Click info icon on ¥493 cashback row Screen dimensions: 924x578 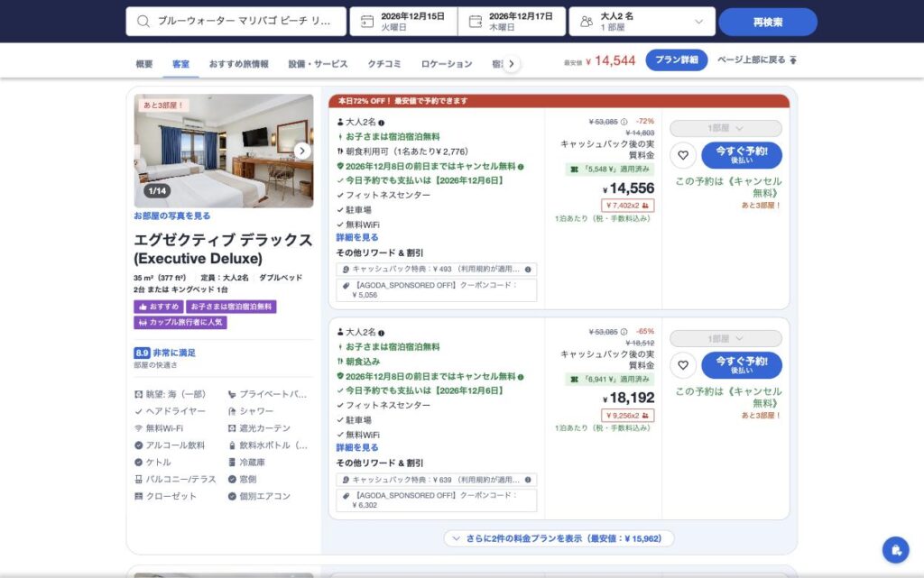coord(528,270)
